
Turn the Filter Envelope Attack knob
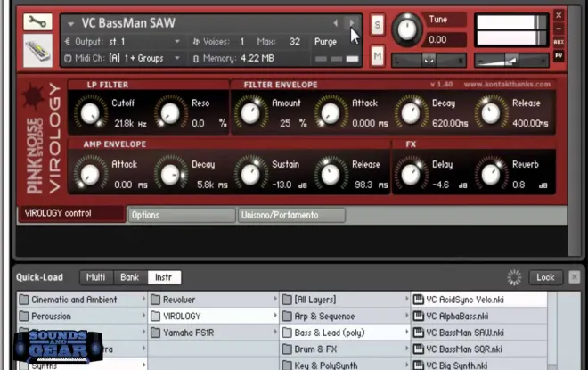[331, 113]
